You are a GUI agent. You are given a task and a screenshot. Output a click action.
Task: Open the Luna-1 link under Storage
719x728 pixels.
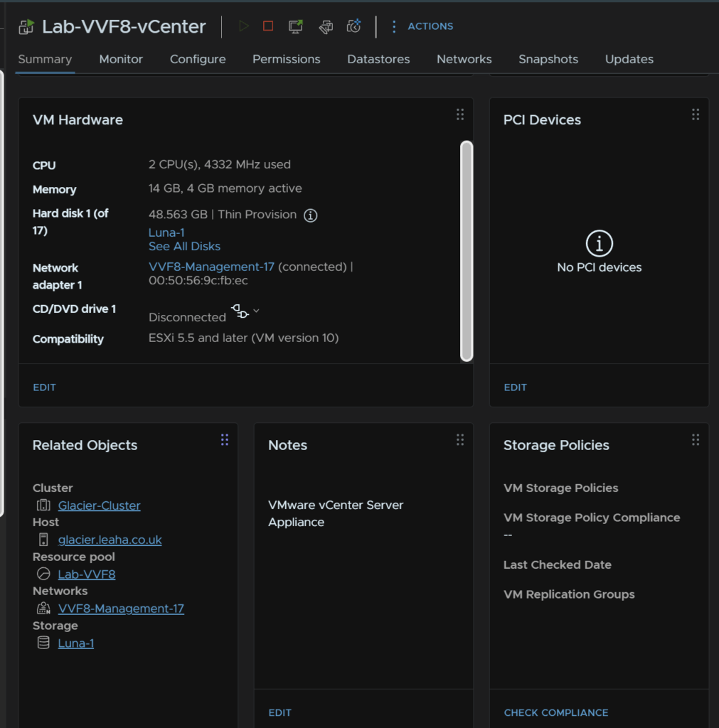75,643
